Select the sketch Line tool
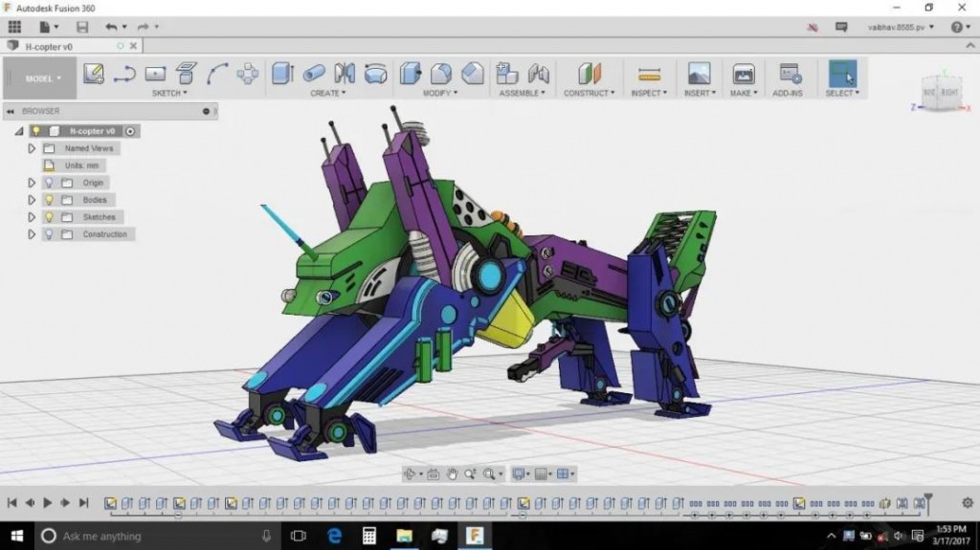980x550 pixels. tap(124, 74)
